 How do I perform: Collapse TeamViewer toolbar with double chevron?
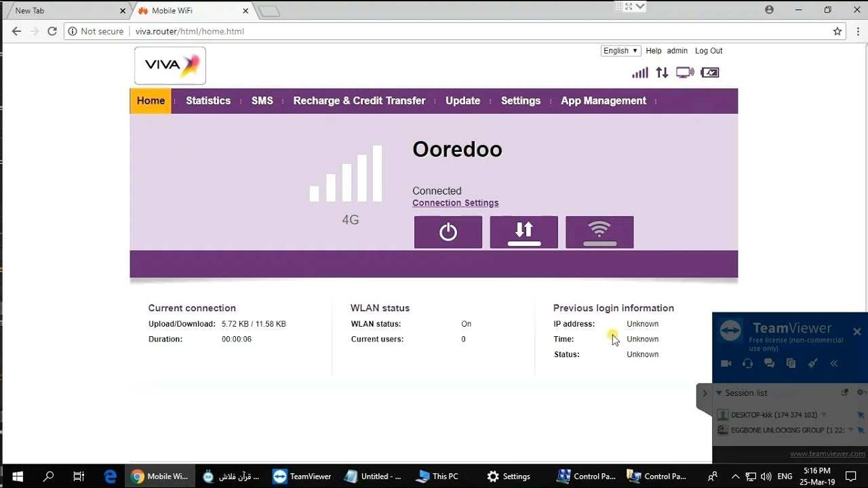[x=834, y=363]
